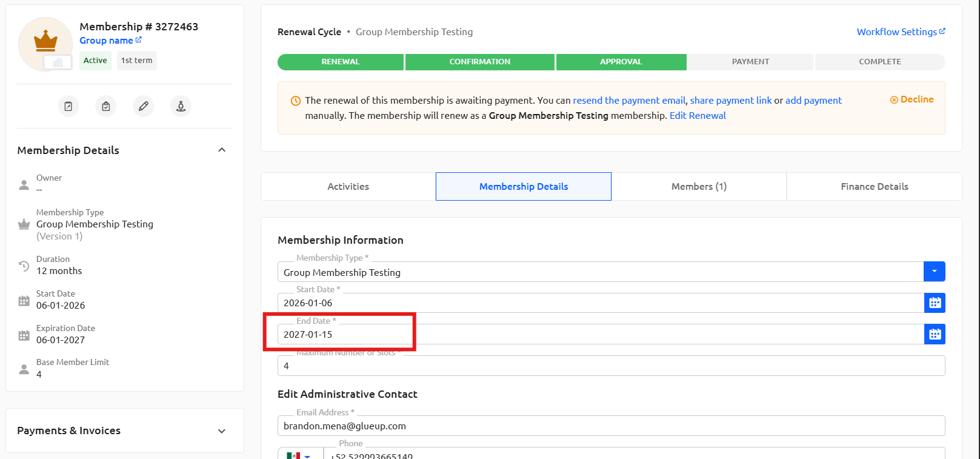Open Workflow Settings link
Image resolution: width=980 pixels, height=459 pixels.
coord(901,32)
